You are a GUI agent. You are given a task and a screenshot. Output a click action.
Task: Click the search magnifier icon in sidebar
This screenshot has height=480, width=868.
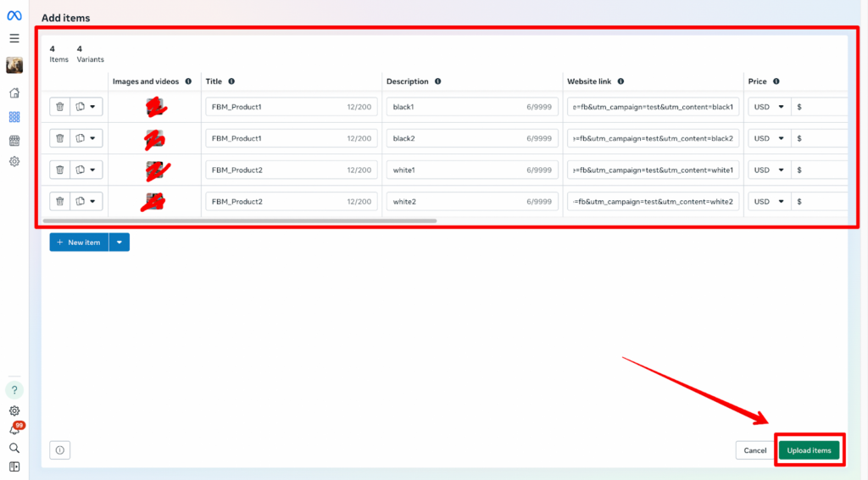coord(14,448)
